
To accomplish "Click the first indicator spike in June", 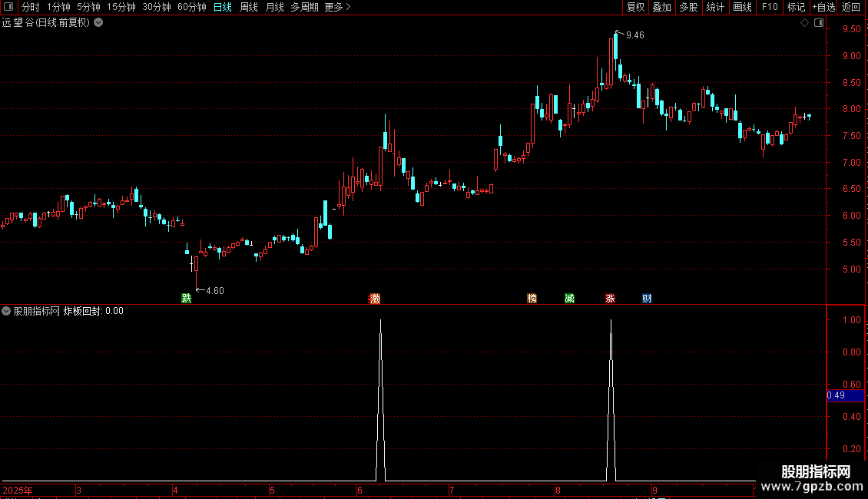I will [x=380, y=401].
